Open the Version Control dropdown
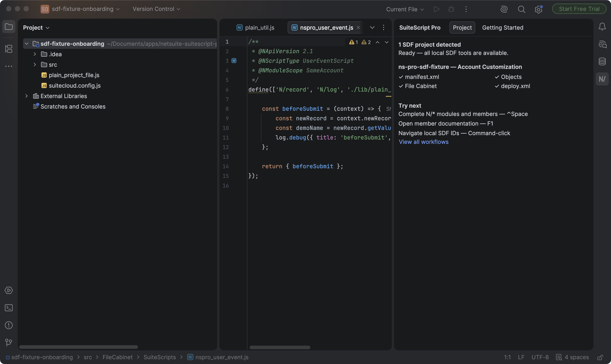 (x=156, y=9)
